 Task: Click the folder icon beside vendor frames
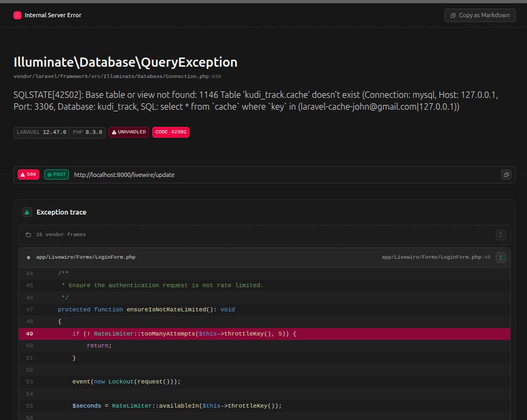[x=29, y=234]
